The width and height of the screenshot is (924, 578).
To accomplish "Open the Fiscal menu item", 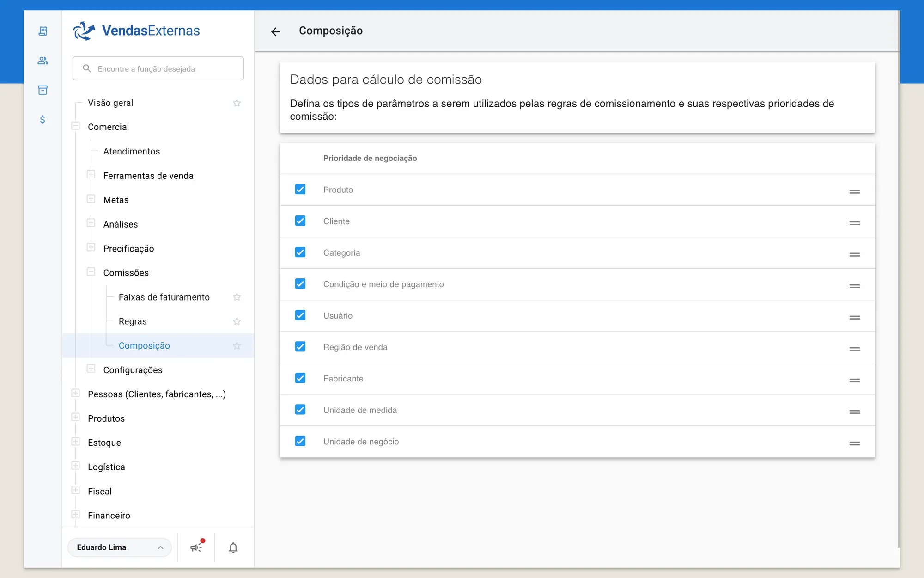I will tap(100, 491).
